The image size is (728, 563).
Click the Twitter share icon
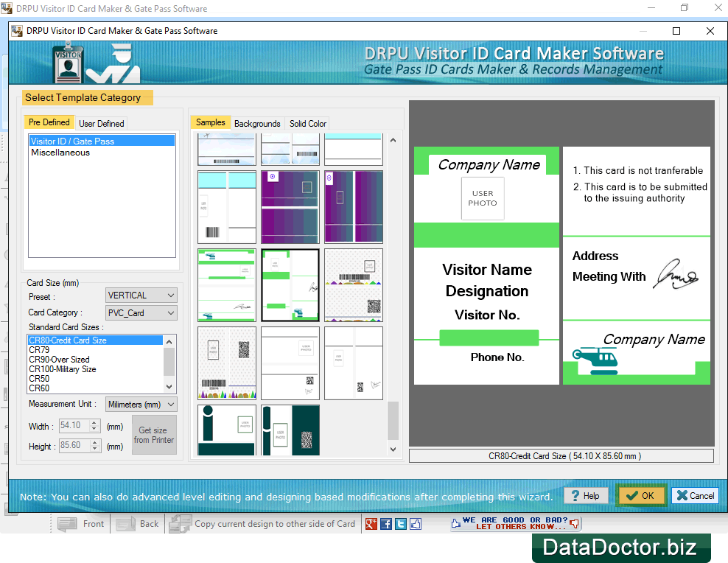pyautogui.click(x=401, y=524)
